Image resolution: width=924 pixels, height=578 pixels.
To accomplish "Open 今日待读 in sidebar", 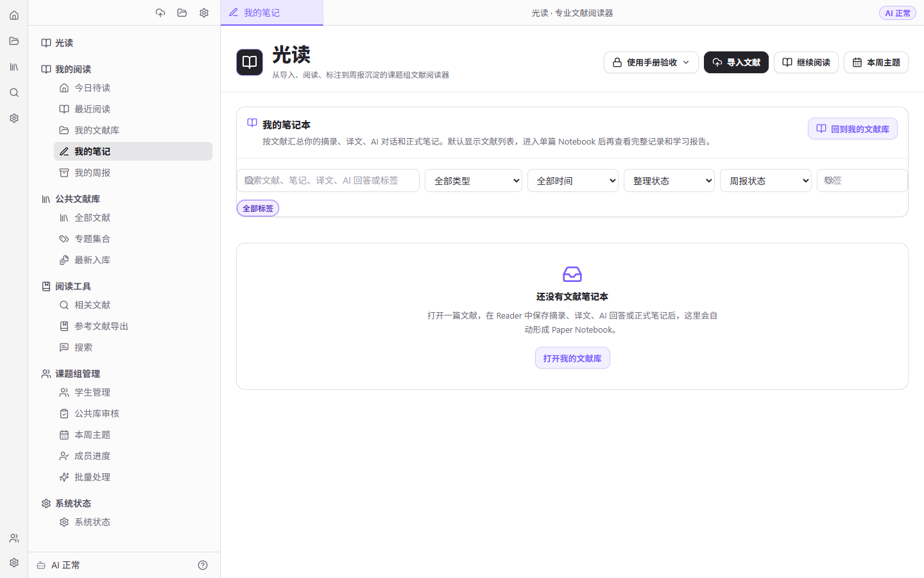I will coord(133,88).
